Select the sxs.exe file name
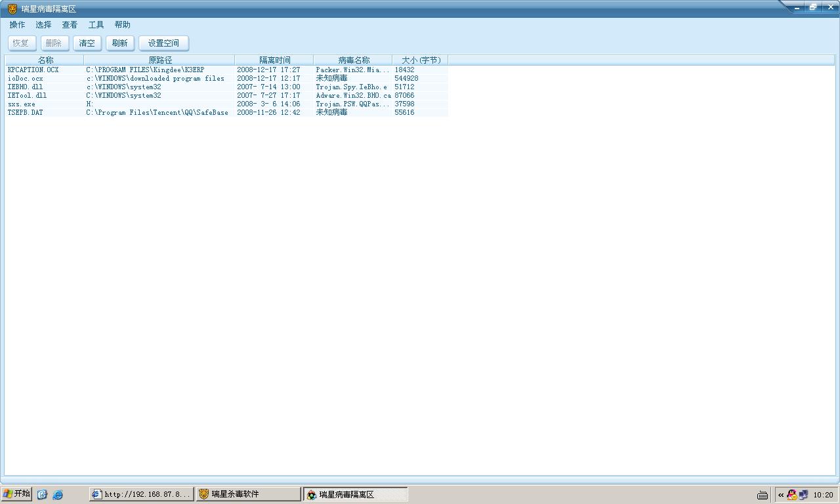 click(x=22, y=104)
